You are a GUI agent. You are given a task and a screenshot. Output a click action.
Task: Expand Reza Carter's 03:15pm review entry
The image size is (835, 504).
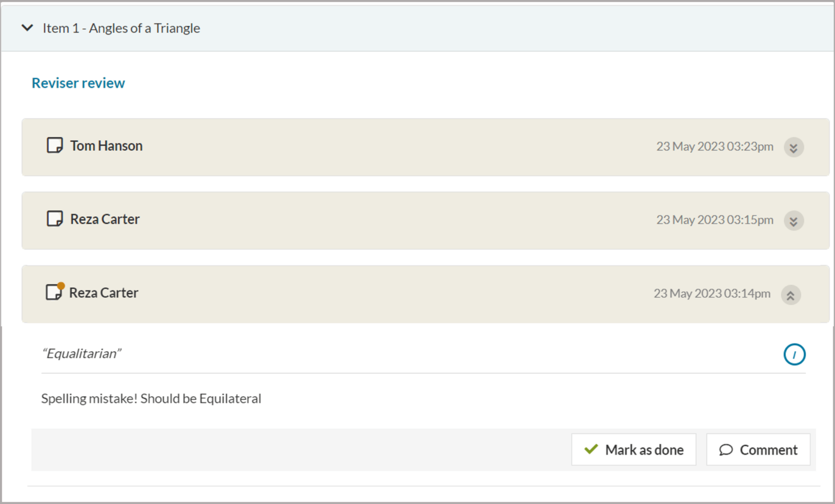coord(793,221)
